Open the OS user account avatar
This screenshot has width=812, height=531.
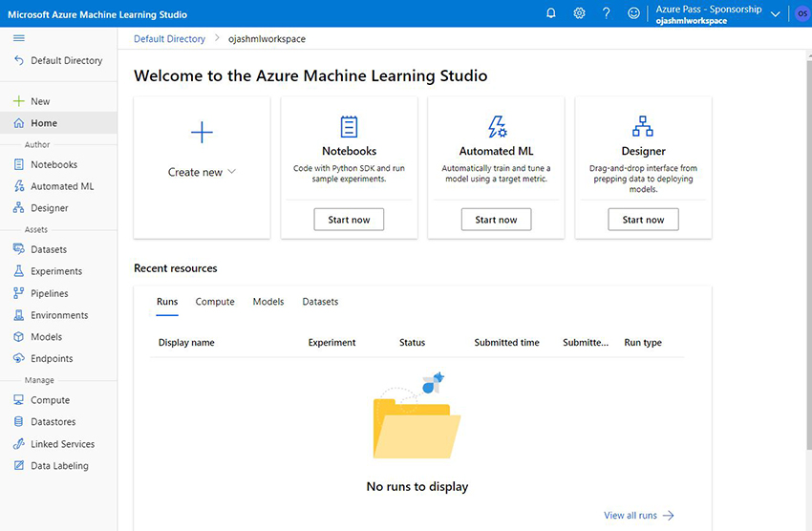802,13
